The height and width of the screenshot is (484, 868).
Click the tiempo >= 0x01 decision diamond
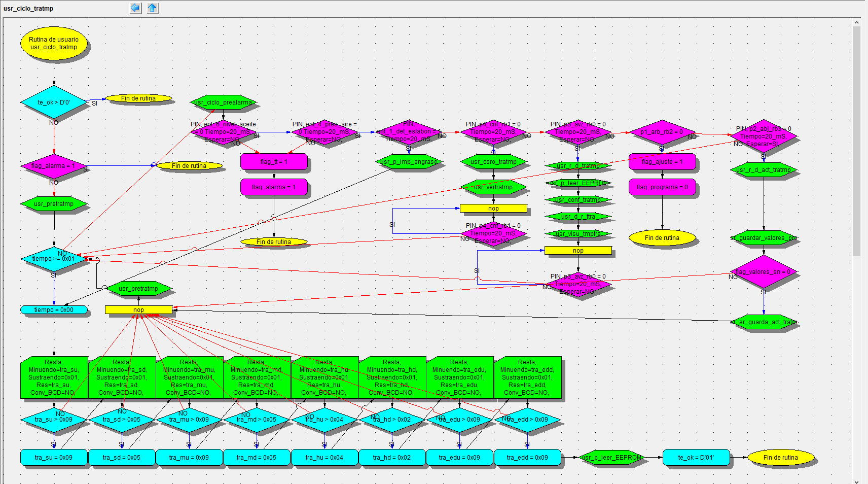pos(54,259)
